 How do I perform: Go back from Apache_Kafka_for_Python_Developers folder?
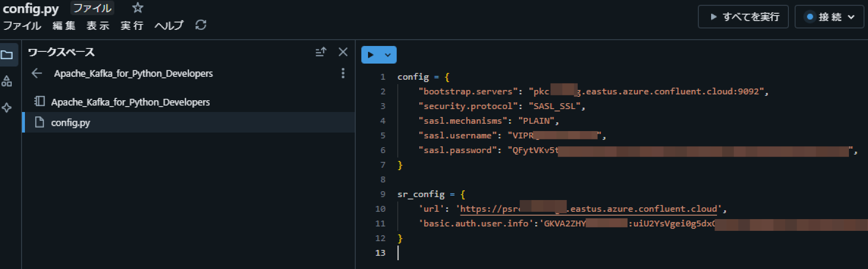coord(37,73)
